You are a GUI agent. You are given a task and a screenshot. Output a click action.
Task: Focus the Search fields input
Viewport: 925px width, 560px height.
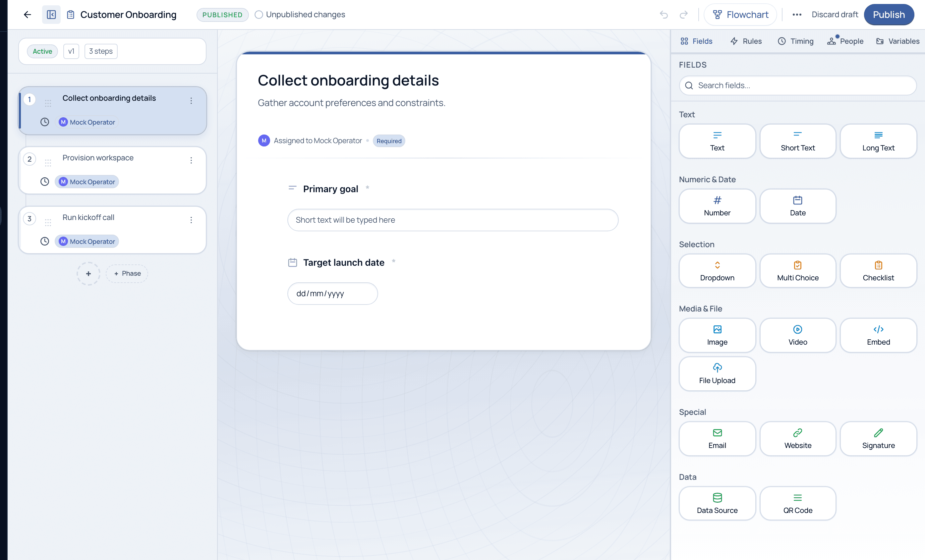(798, 85)
